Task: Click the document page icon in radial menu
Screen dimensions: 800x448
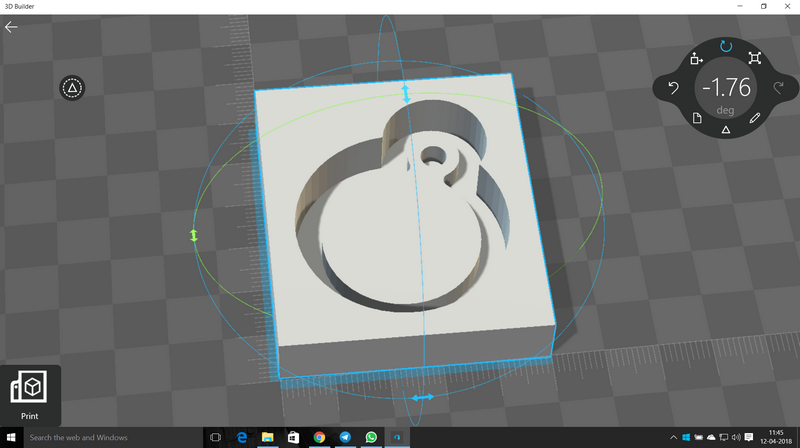Action: pyautogui.click(x=697, y=118)
